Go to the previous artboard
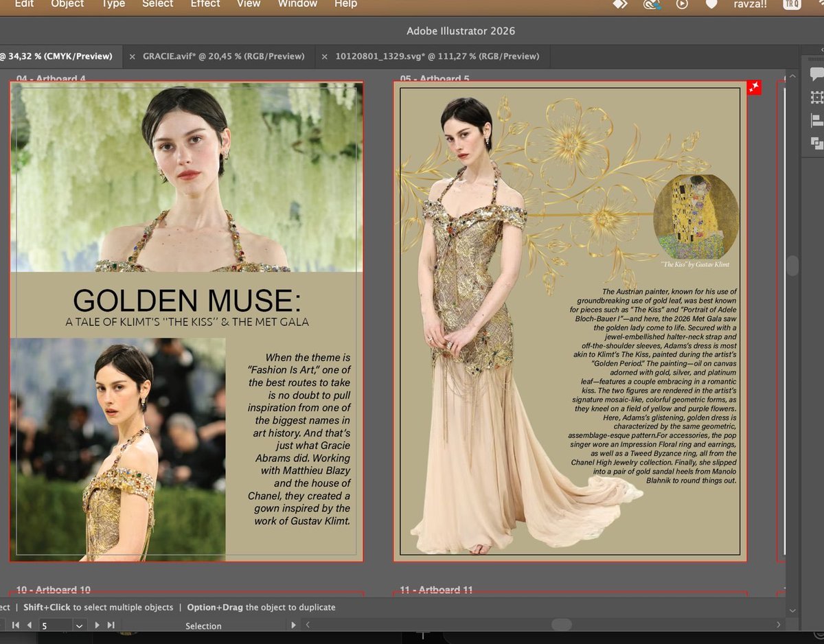Screen dimensions: 824x644 click(x=29, y=625)
